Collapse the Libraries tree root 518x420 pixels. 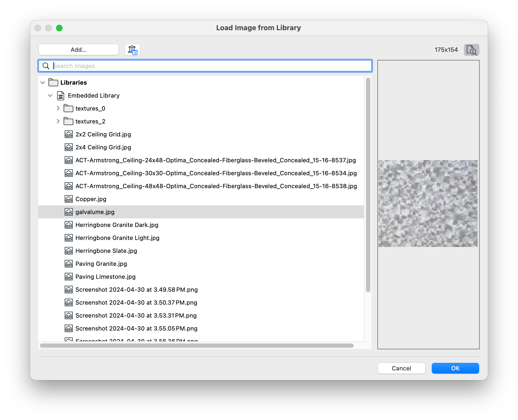(43, 82)
